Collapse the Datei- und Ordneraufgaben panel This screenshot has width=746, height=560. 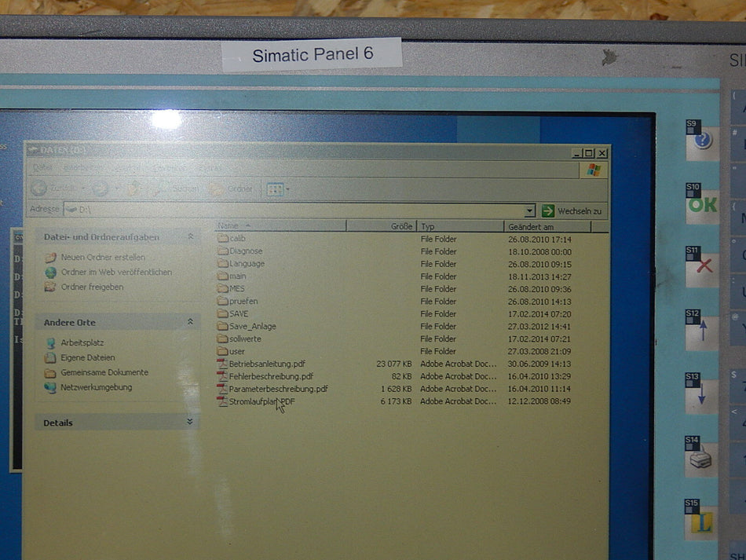pos(192,234)
